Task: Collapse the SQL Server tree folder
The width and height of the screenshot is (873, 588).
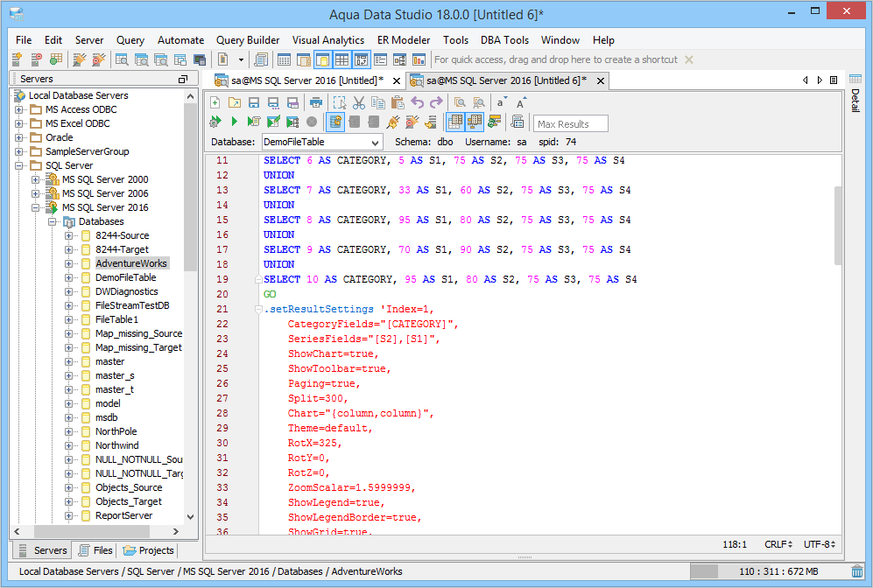Action: [19, 165]
